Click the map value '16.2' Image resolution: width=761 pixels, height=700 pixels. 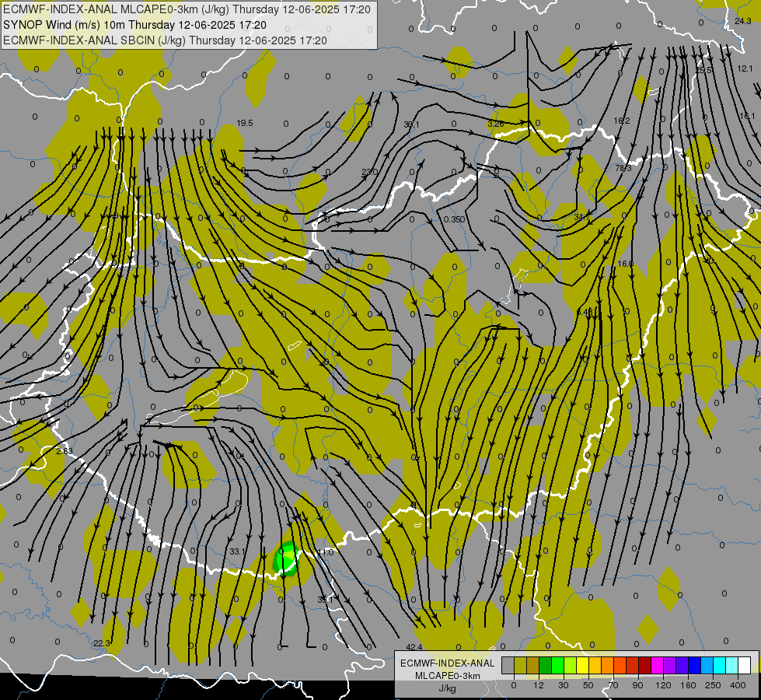(x=621, y=121)
